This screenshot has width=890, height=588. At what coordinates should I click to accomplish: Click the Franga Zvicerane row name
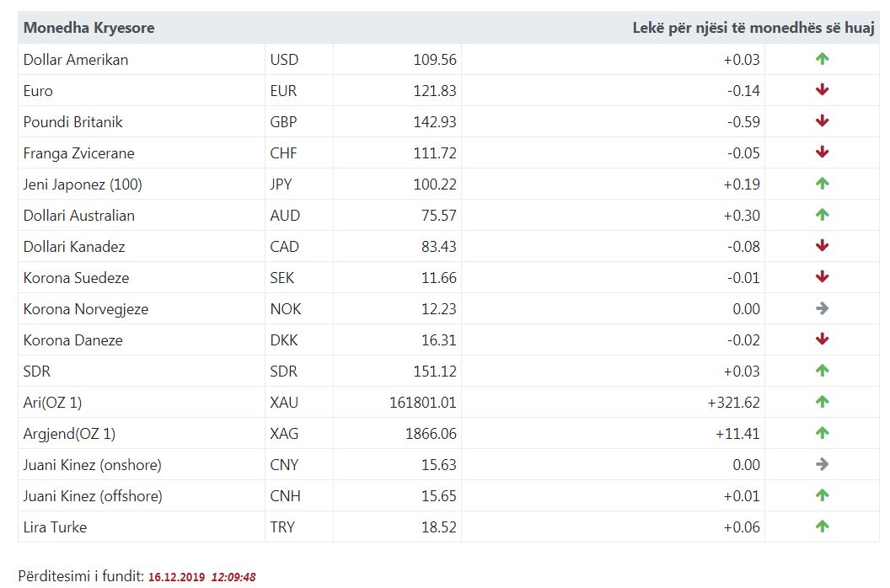[x=79, y=153]
